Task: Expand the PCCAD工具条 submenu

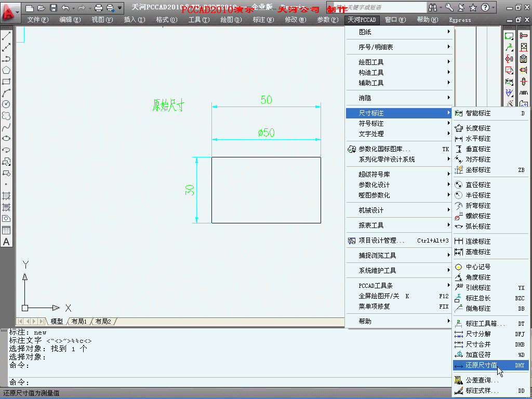Action: click(400, 286)
